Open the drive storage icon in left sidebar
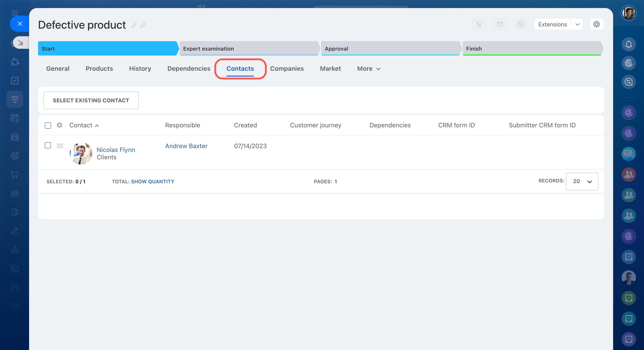The height and width of the screenshot is (350, 644). 15,137
